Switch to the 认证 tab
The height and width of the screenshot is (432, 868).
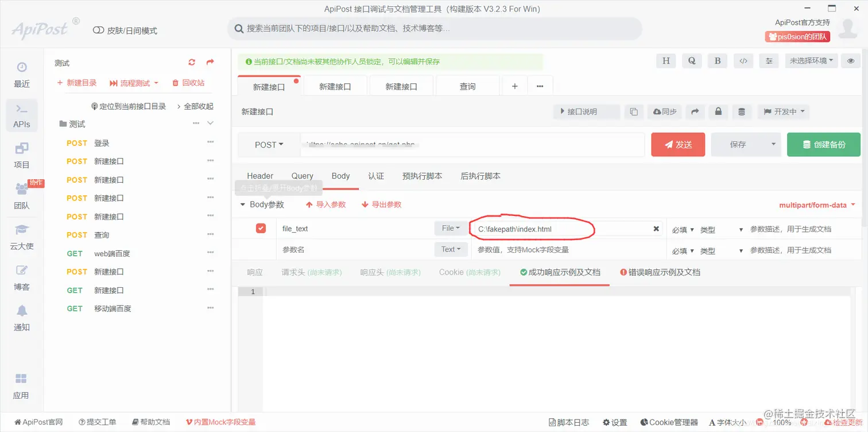pos(376,176)
